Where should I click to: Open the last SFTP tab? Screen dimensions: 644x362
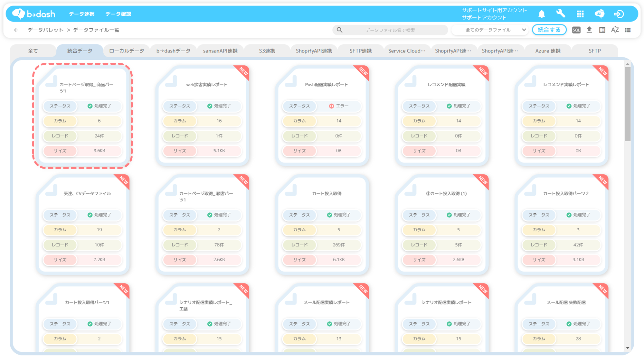pyautogui.click(x=595, y=51)
